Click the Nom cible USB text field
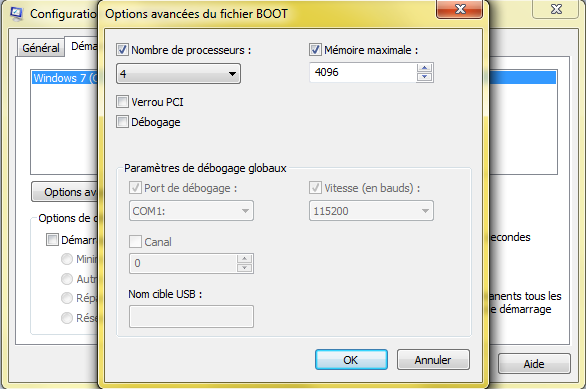The image size is (586, 389). tap(191, 317)
